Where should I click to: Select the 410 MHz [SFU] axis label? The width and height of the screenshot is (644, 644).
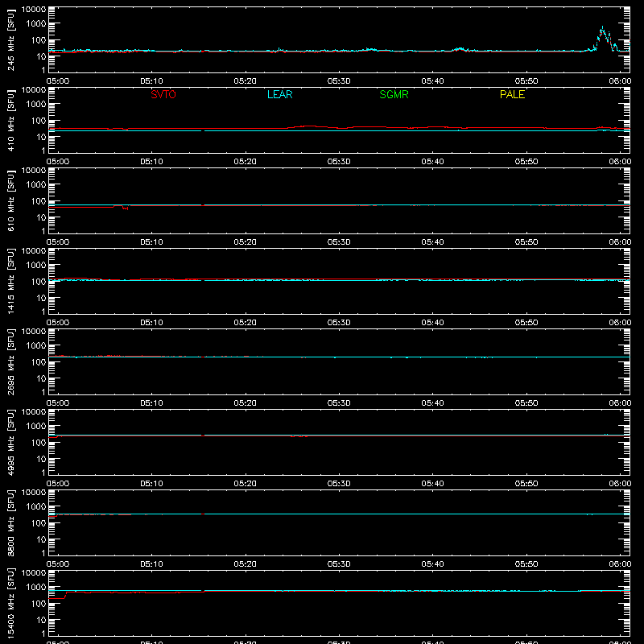(x=10, y=121)
